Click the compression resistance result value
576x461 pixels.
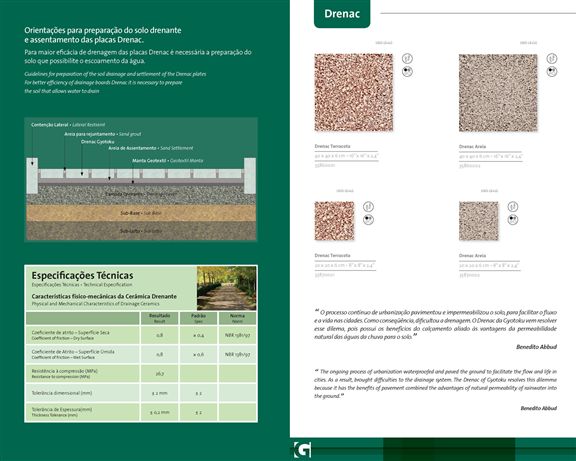[159, 374]
